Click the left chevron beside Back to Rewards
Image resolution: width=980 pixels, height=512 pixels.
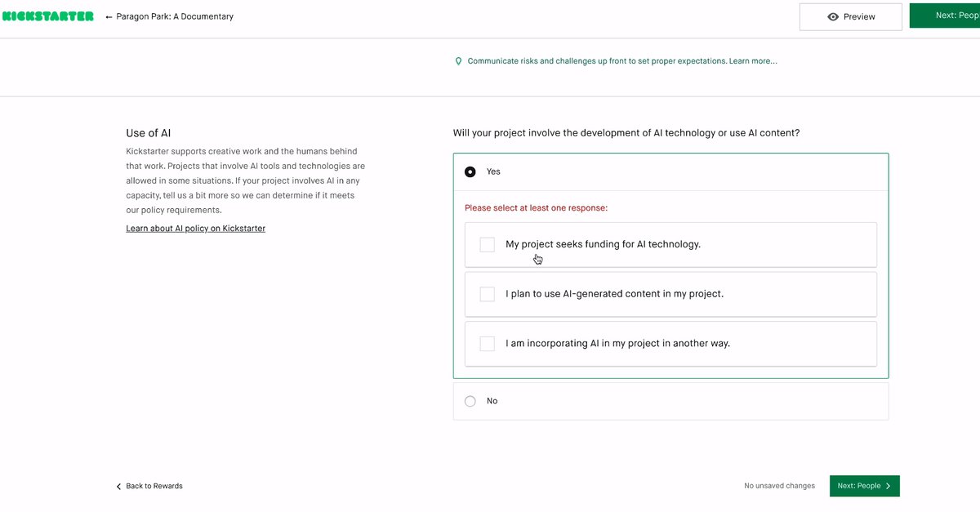[x=118, y=487]
